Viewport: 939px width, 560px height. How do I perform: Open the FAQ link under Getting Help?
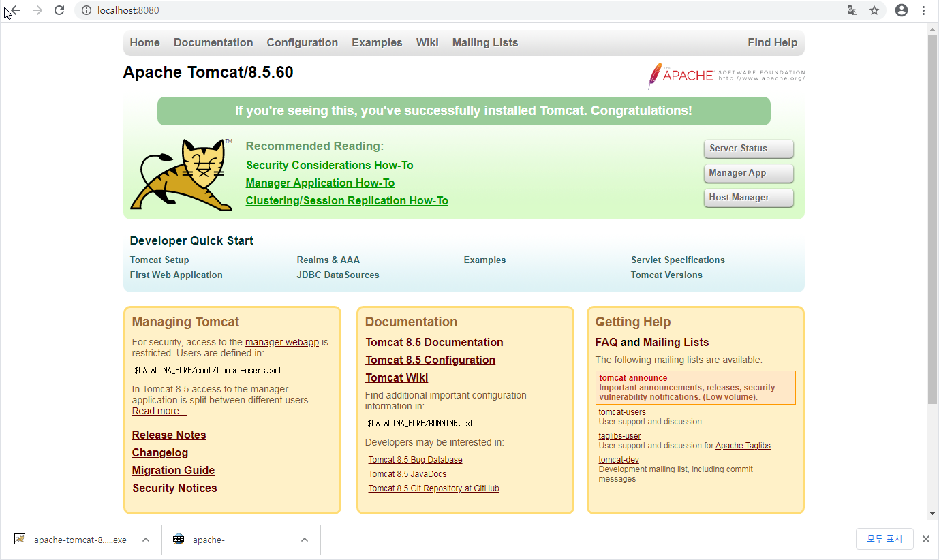coord(606,342)
